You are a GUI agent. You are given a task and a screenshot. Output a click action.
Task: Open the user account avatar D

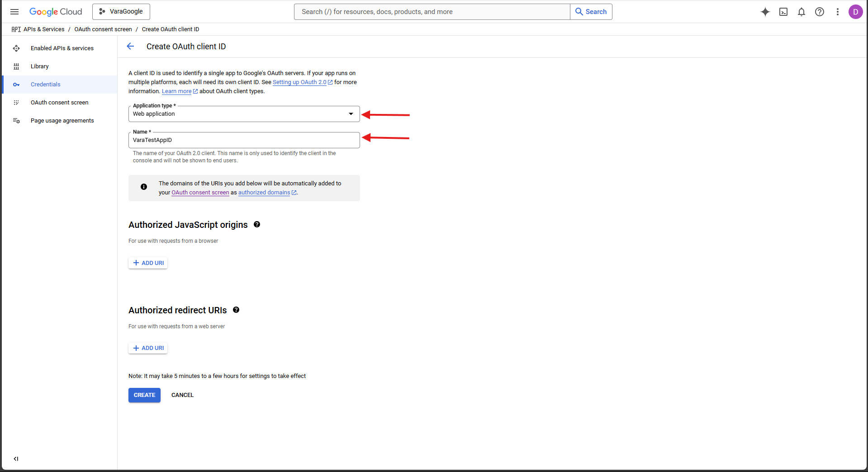pyautogui.click(x=855, y=12)
